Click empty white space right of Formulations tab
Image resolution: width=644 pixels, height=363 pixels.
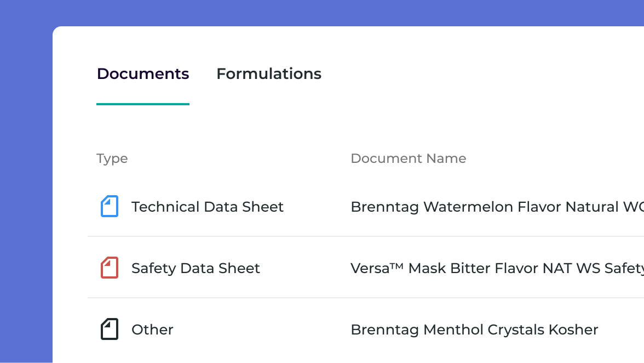465,74
